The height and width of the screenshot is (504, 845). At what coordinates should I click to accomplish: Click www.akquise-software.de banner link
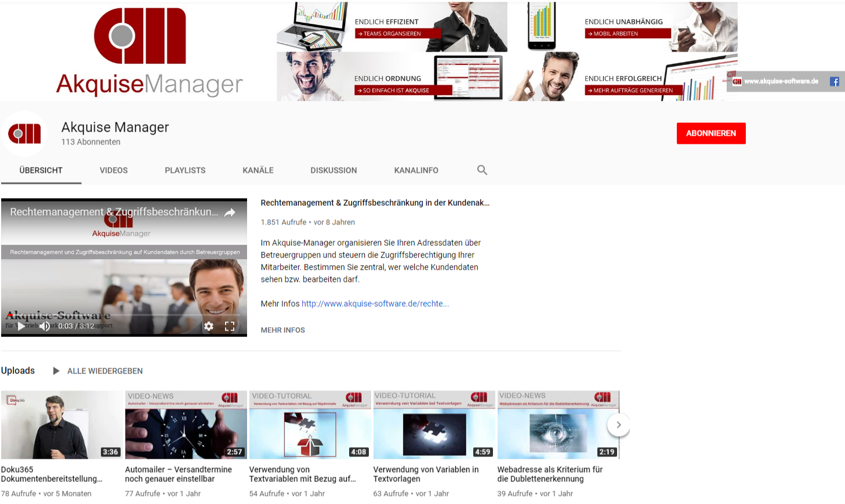pos(781,81)
